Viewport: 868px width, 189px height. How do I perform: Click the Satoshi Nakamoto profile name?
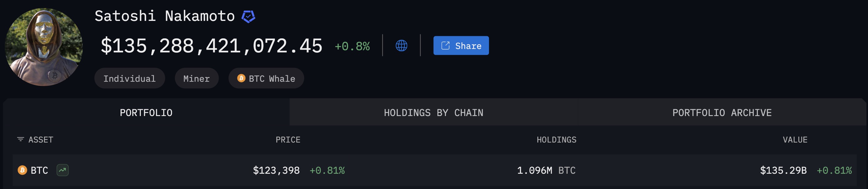point(165,16)
